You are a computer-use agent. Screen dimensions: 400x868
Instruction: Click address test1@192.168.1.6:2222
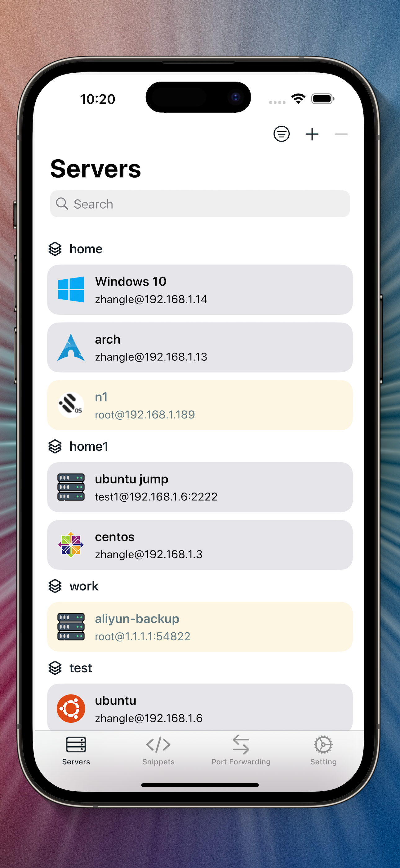tap(156, 497)
